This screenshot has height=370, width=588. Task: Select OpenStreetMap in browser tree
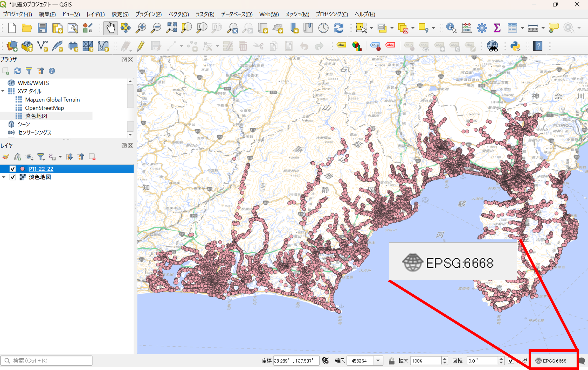[x=44, y=108]
